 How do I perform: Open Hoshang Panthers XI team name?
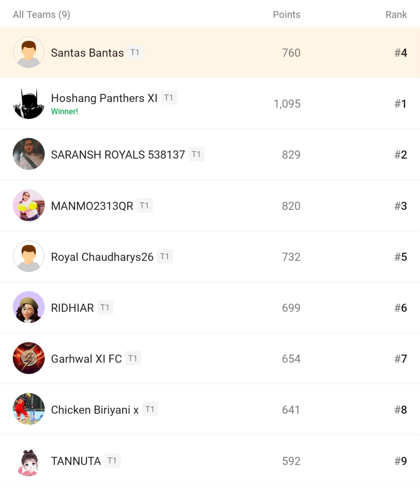click(x=104, y=98)
